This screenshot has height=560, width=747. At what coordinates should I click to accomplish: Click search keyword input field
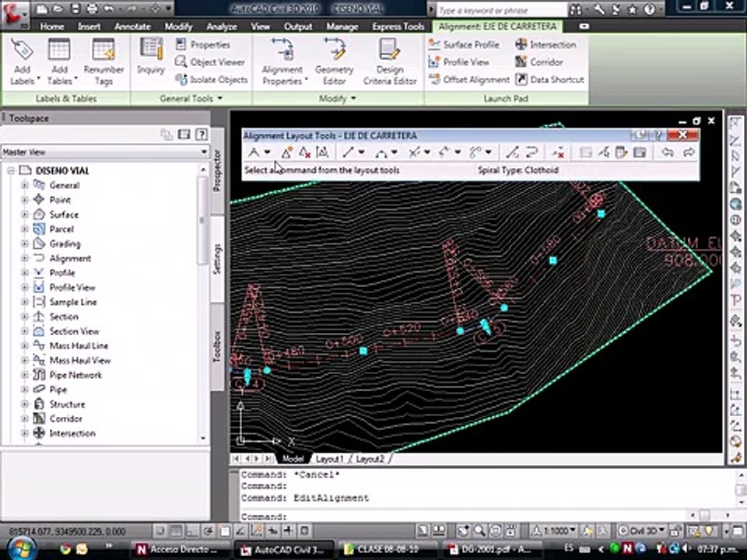pyautogui.click(x=501, y=9)
